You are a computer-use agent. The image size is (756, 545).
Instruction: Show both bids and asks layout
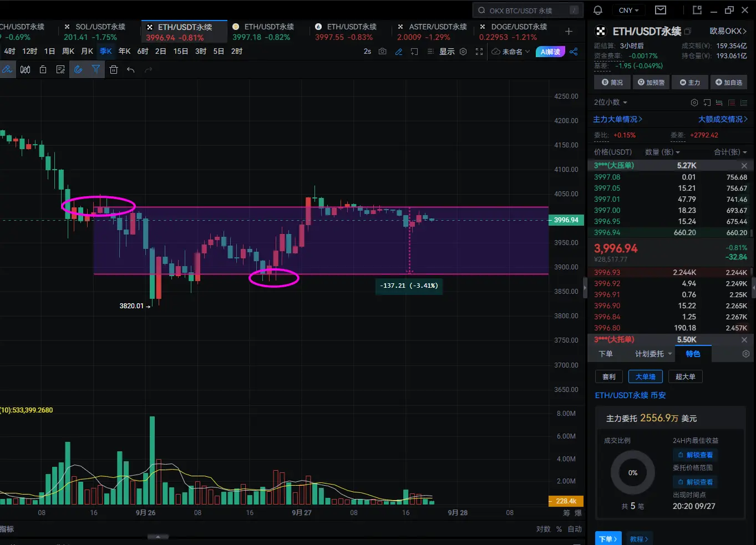click(x=719, y=103)
